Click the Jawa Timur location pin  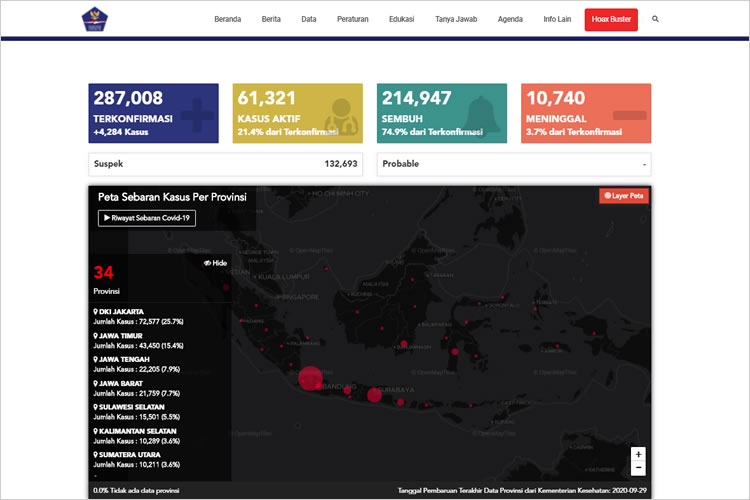point(96,335)
